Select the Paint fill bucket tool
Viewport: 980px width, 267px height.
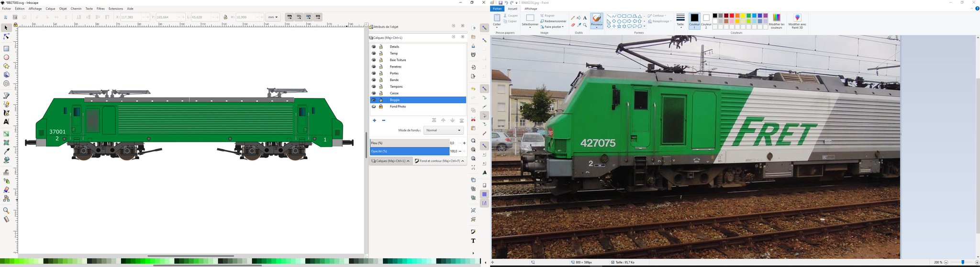[579, 18]
